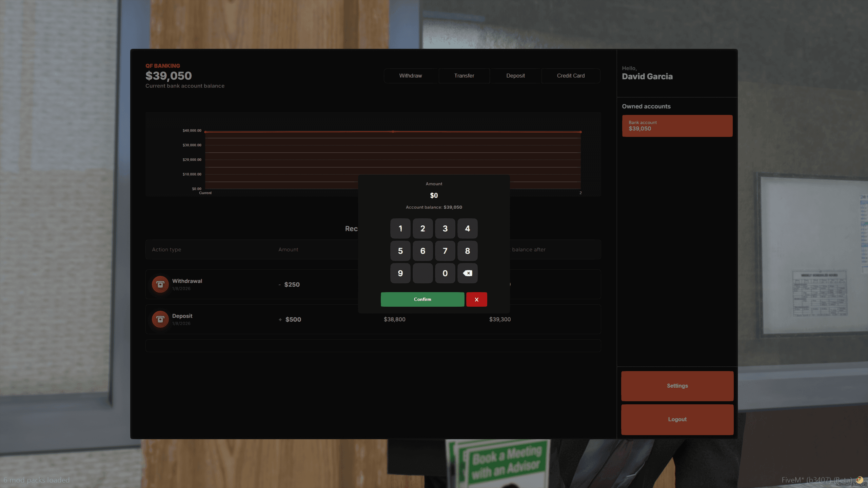Cancel the amount dialog with red X
Screen dimensions: 868x488
coord(476,299)
